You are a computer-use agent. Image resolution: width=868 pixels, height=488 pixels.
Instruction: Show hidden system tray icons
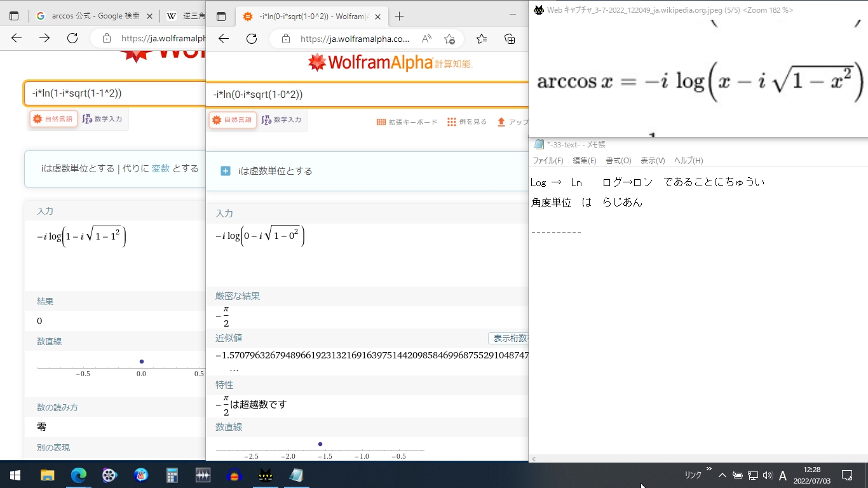tap(722, 475)
